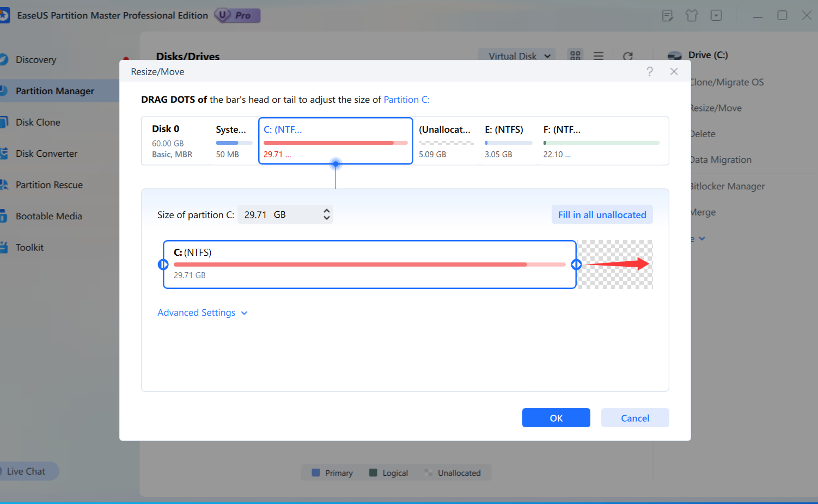818x504 pixels.
Task: Open Partition Manager in sidebar
Action: 54,91
